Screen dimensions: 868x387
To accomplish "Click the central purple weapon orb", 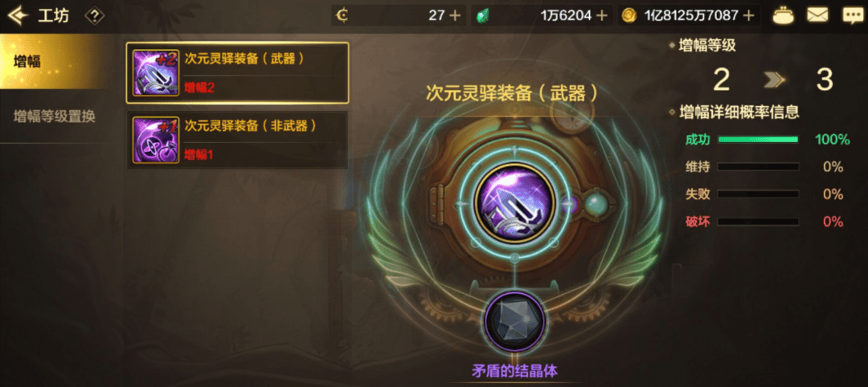I will tap(515, 204).
